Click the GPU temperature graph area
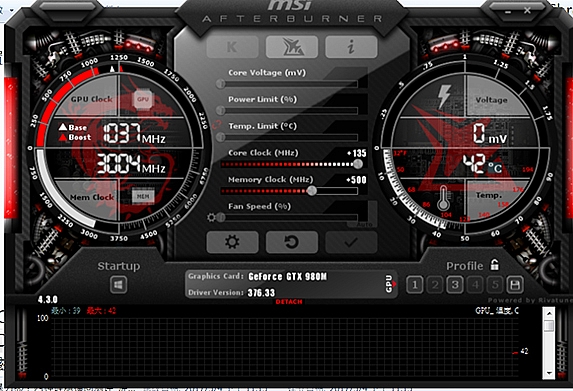This screenshot has height=391, width=573. (x=285, y=347)
